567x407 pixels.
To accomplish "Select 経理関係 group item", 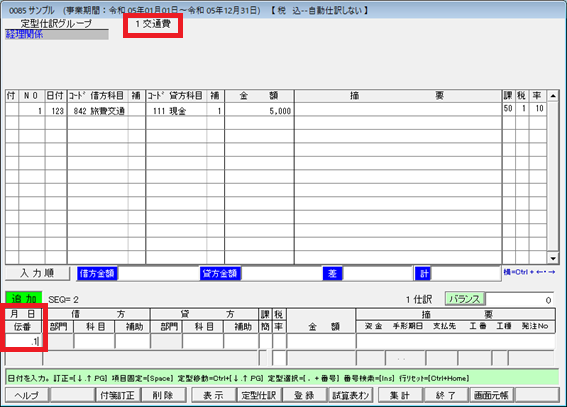I will point(57,35).
